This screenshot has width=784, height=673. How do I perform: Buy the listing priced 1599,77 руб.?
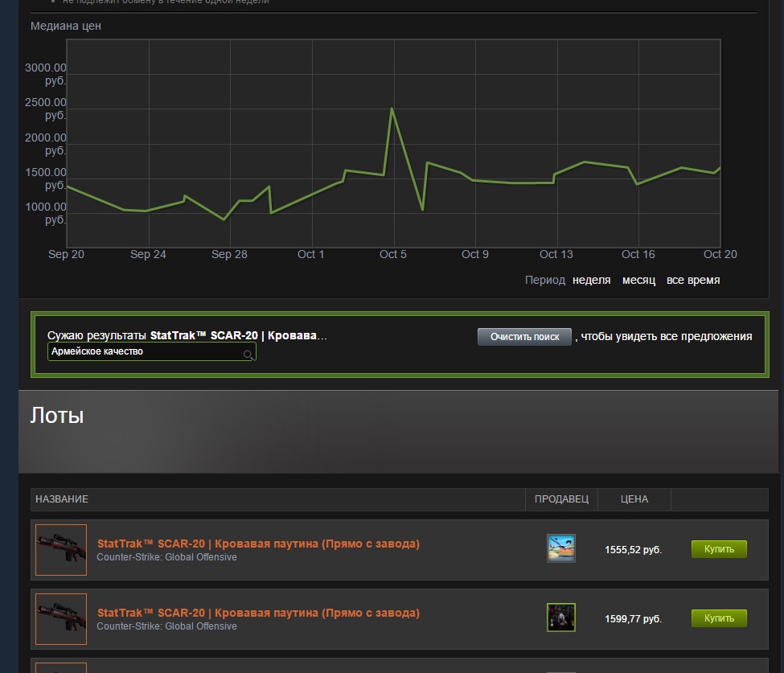tap(719, 618)
